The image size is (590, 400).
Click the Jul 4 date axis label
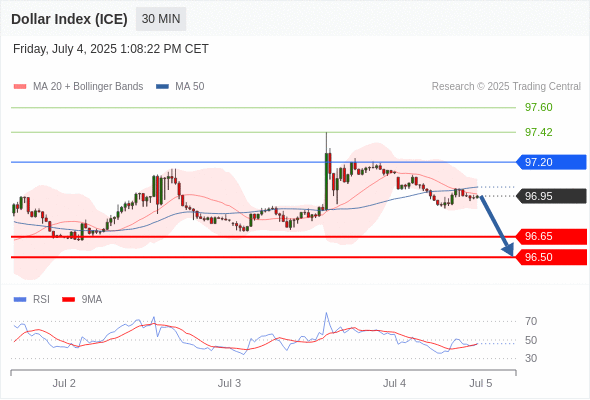point(394,383)
